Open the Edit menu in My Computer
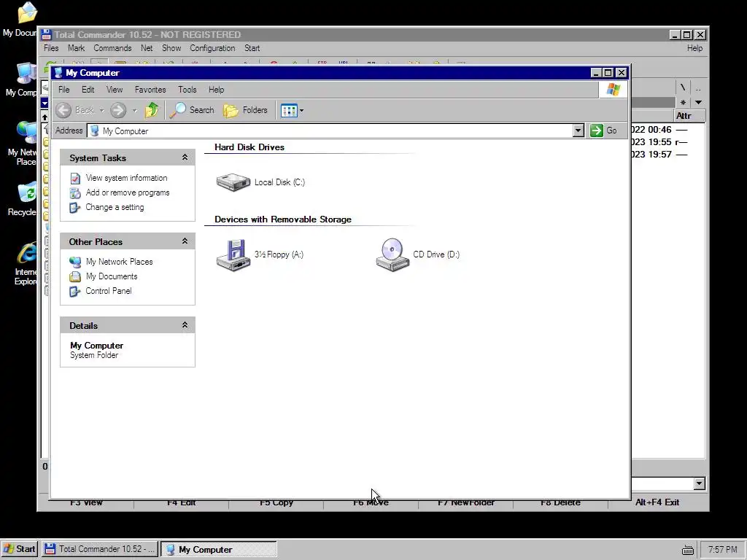The image size is (747, 560). pos(88,90)
